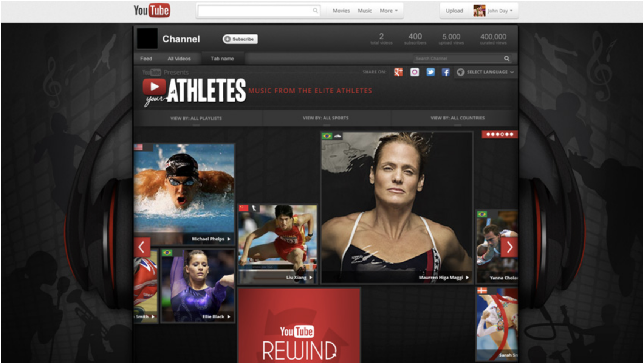Expand View By: All Sports filter
This screenshot has height=363, width=644.
click(326, 118)
